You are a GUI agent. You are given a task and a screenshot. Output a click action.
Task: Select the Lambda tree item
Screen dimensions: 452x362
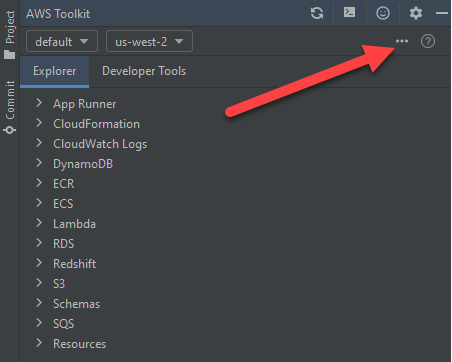click(74, 224)
